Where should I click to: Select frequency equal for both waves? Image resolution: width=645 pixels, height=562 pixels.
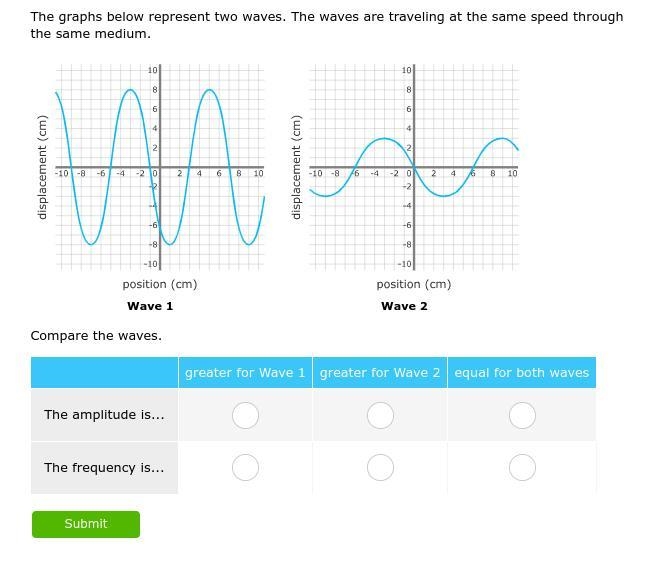522,467
